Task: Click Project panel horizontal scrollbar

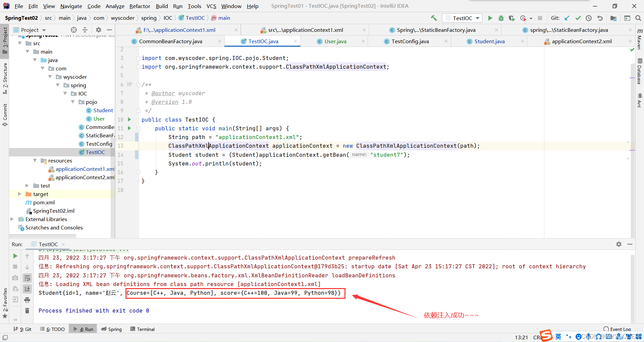Action: (43, 236)
